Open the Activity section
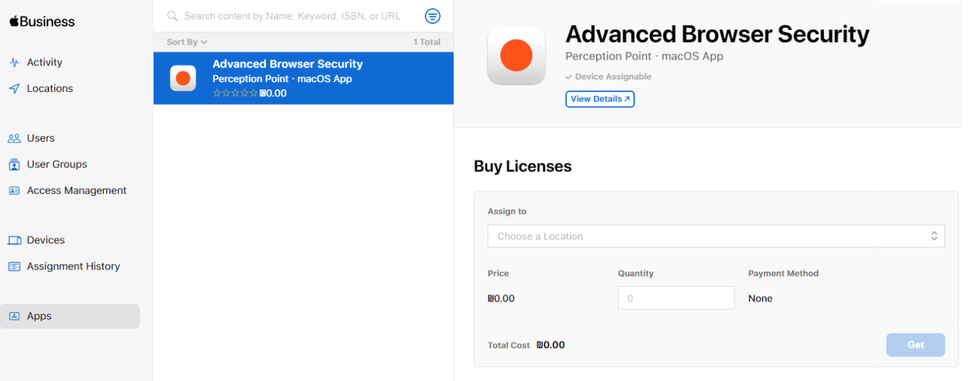This screenshot has width=980, height=381. click(44, 62)
